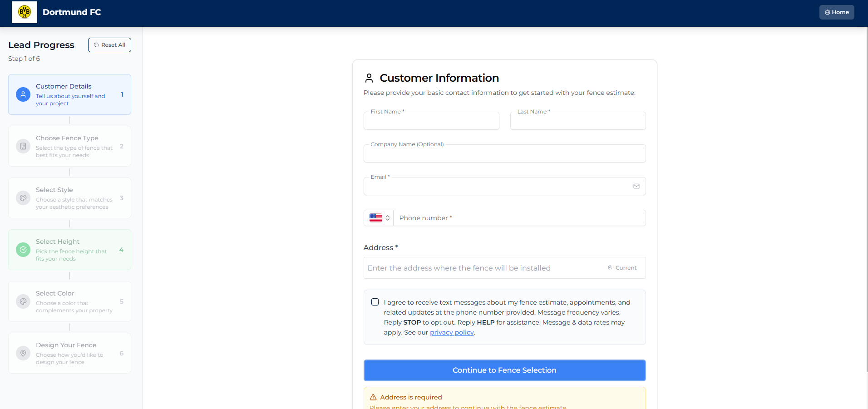Use Current location button in address field

pos(622,268)
